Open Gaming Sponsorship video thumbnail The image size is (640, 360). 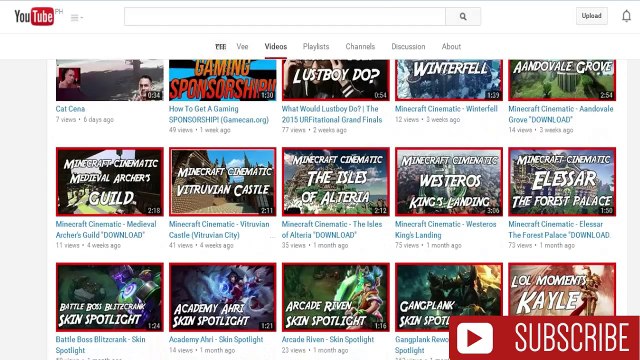[222, 80]
